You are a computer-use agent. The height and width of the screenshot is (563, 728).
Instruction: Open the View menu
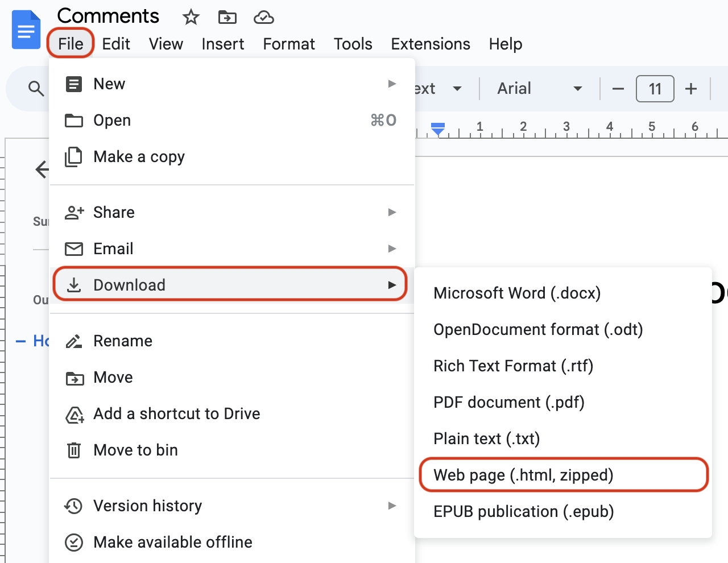tap(166, 44)
